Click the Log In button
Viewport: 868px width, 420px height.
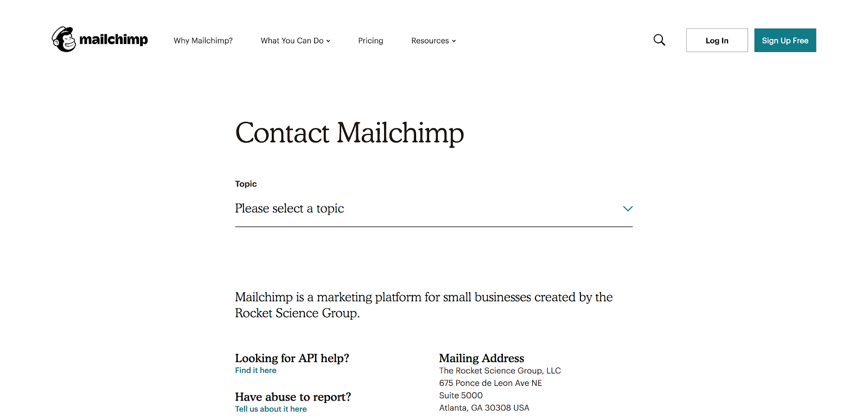(x=717, y=40)
